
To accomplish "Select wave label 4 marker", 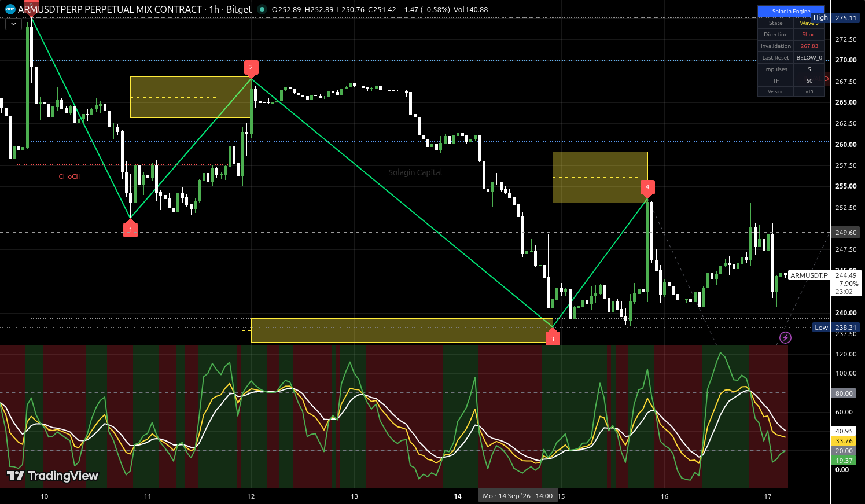I will pos(647,187).
